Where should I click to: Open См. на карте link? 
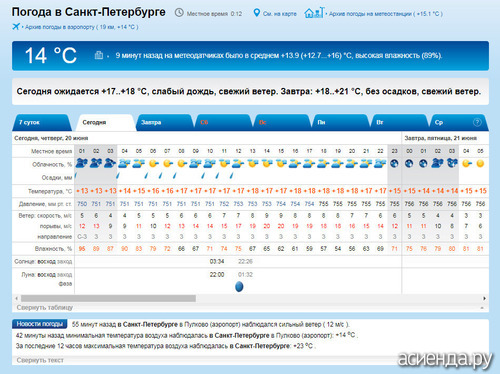(x=280, y=14)
